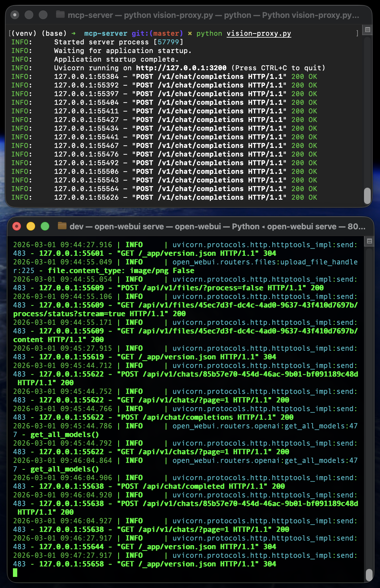Minimize the open-webui serve terminal window
Screen dimensions: 380x588
[31, 227]
